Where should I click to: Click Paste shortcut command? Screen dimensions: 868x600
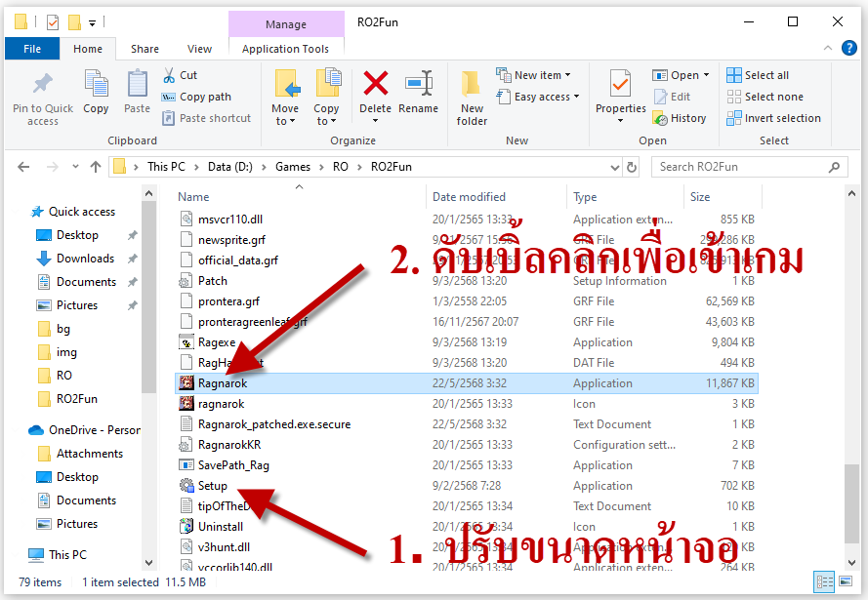pos(206,118)
